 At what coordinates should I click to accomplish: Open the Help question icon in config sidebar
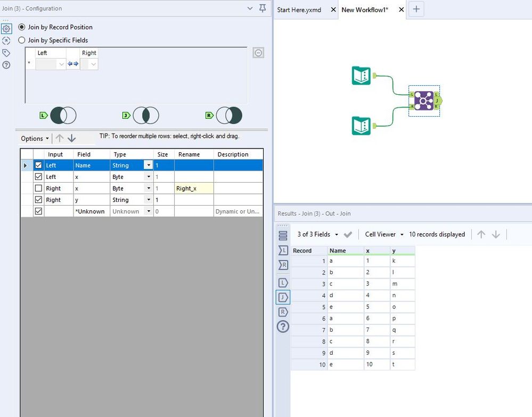[x=6, y=65]
